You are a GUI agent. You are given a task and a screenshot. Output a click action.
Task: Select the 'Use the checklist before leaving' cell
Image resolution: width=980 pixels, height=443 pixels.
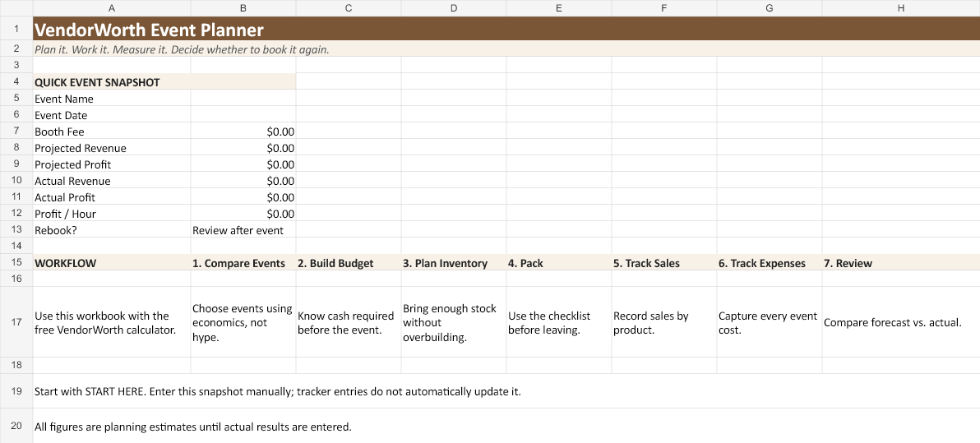point(559,322)
